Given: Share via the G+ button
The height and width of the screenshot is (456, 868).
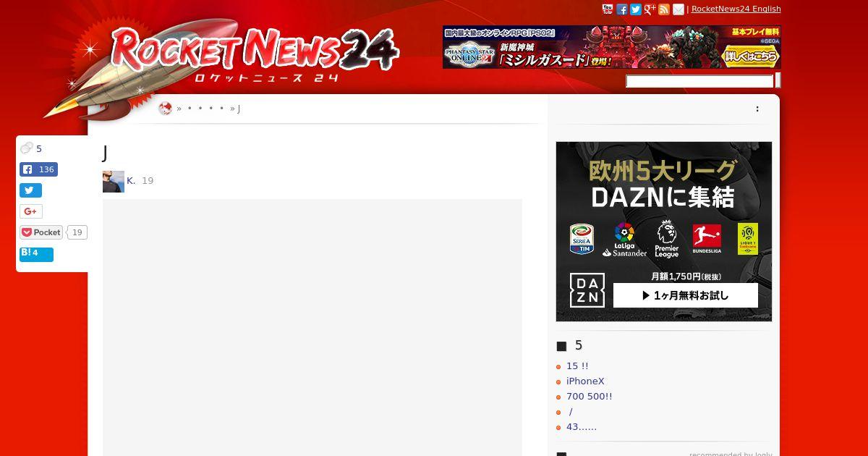Looking at the screenshot, I should tap(30, 211).
